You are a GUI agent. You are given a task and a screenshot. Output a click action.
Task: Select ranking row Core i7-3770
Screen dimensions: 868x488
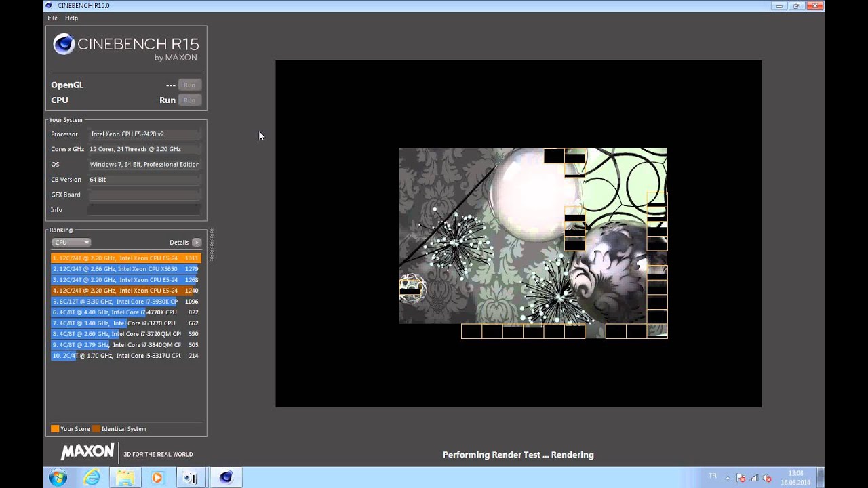[126, 323]
